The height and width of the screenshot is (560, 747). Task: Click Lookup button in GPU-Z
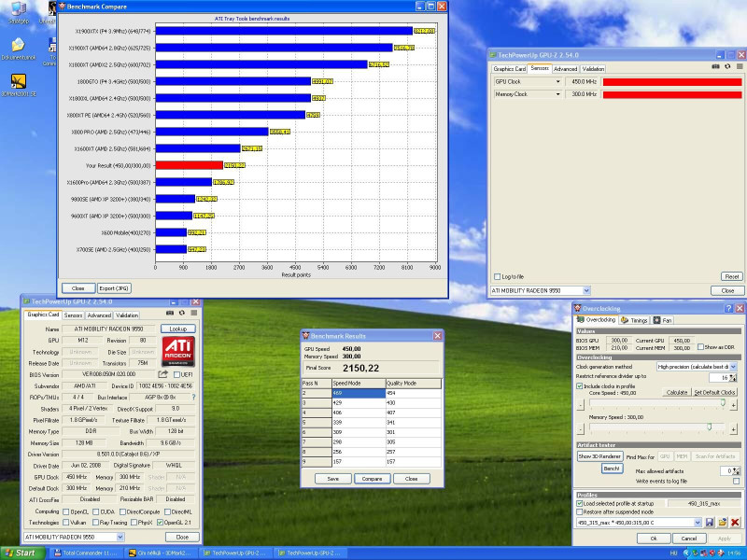tap(178, 329)
